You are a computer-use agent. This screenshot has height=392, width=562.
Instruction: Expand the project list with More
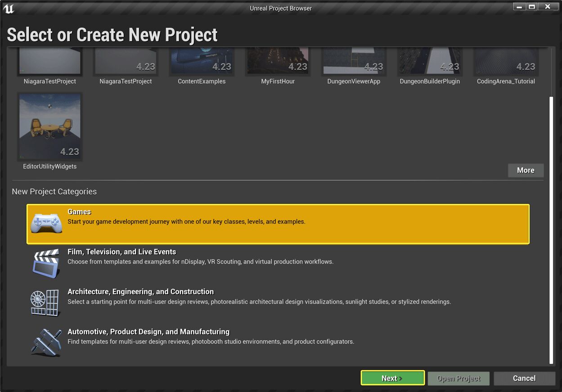tap(526, 170)
